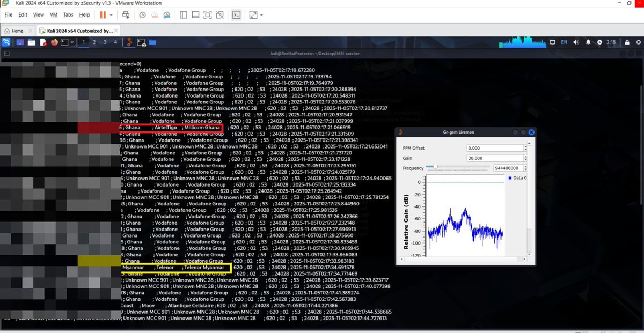Revert to snapshot toolbar icon
644x333 pixels.
153,14
